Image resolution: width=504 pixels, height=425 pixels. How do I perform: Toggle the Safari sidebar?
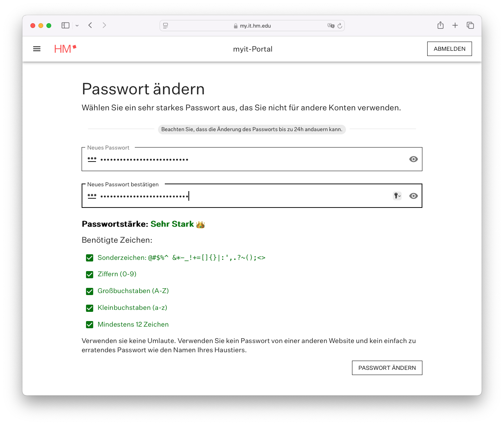coord(65,26)
